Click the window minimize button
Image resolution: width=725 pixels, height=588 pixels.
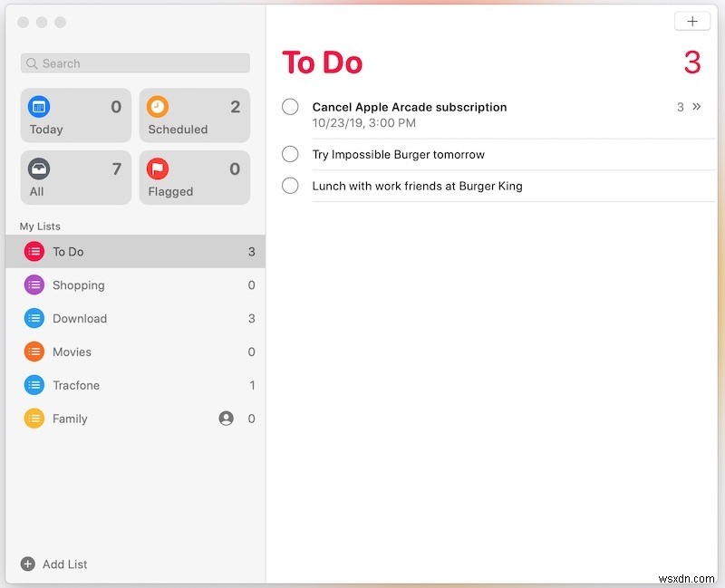pos(42,22)
